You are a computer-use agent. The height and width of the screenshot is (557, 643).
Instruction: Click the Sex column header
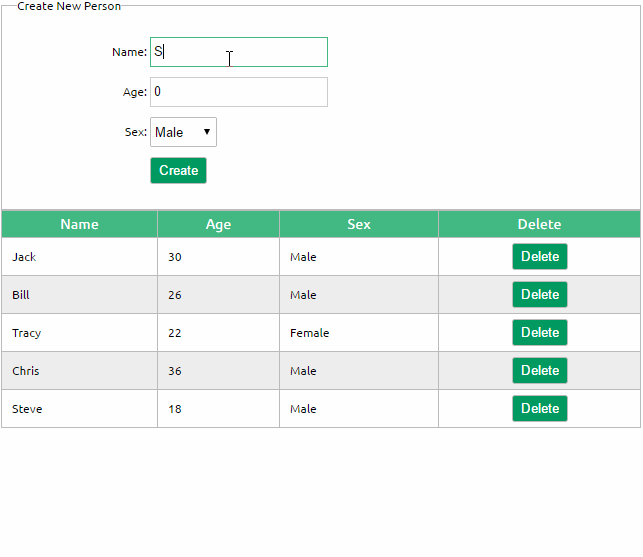coord(359,224)
